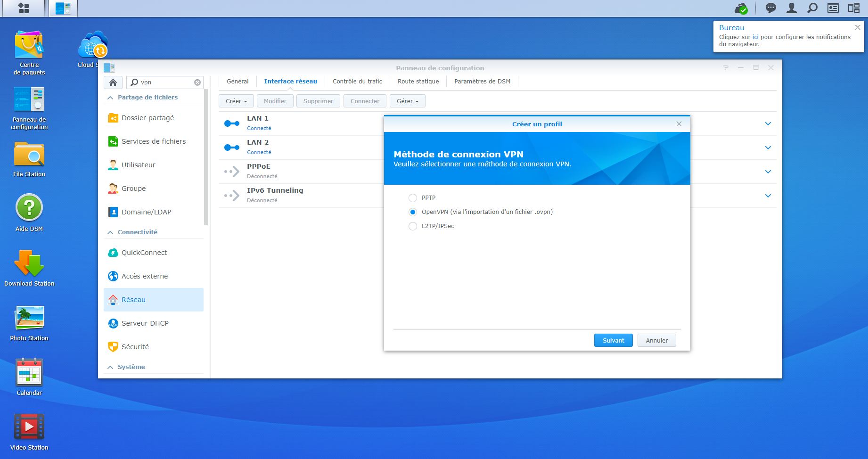Click the 'ici' link in Bureau notification
The width and height of the screenshot is (868, 459).
point(755,37)
